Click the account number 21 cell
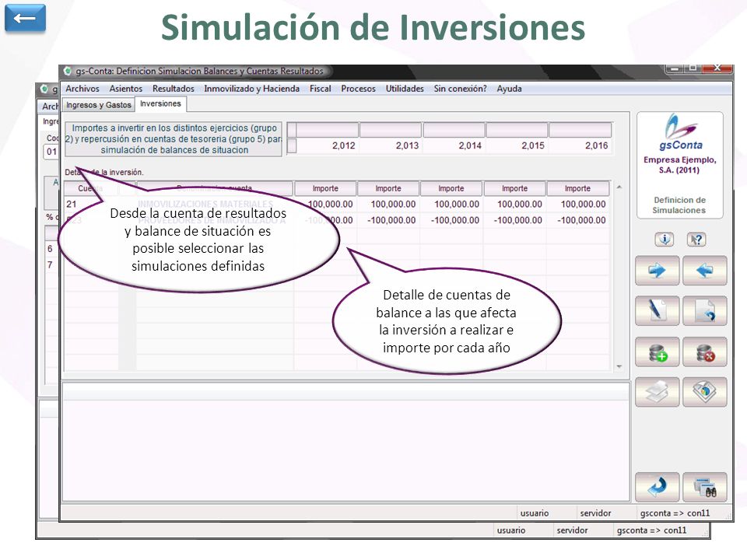 91,205
